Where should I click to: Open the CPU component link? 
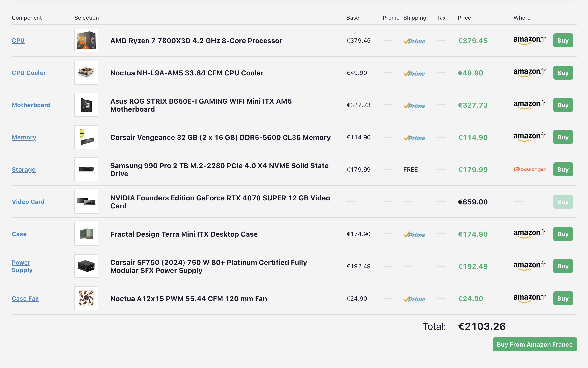[x=18, y=41]
